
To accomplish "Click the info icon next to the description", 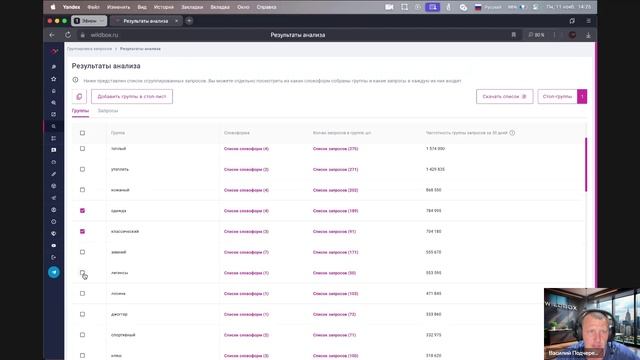I will tap(76, 80).
